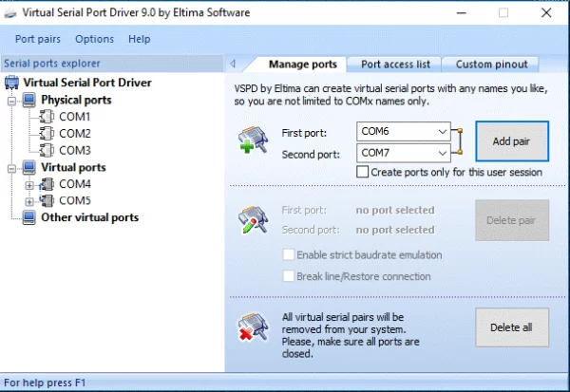The image size is (570, 392).
Task: Click the Delete pair button
Action: (x=512, y=220)
